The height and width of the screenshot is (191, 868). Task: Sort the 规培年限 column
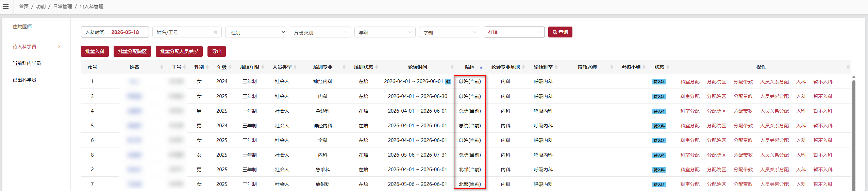pos(263,67)
